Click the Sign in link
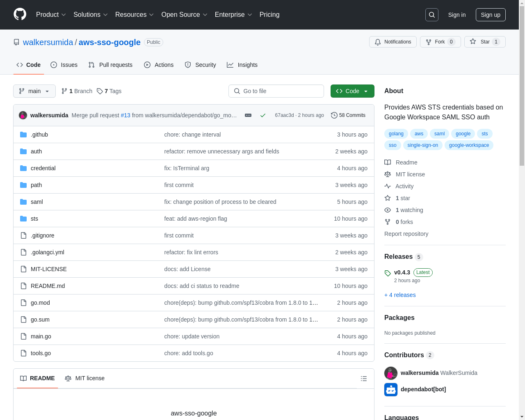 [457, 15]
